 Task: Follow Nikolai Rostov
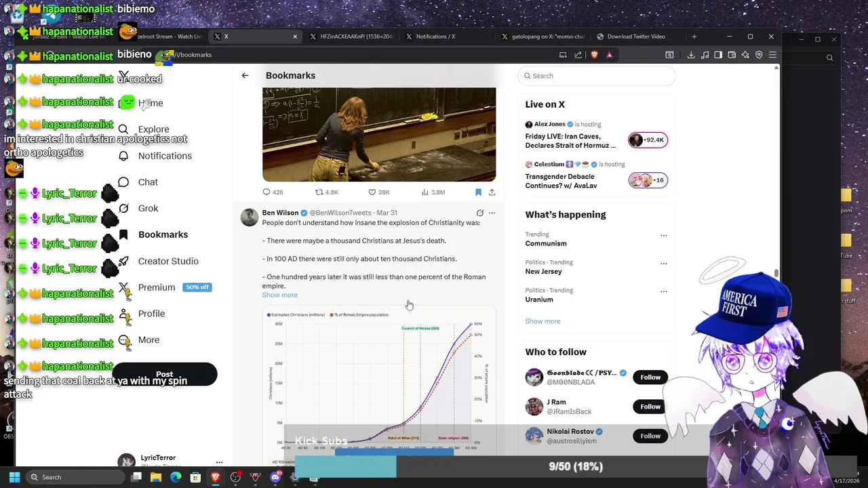pos(650,436)
